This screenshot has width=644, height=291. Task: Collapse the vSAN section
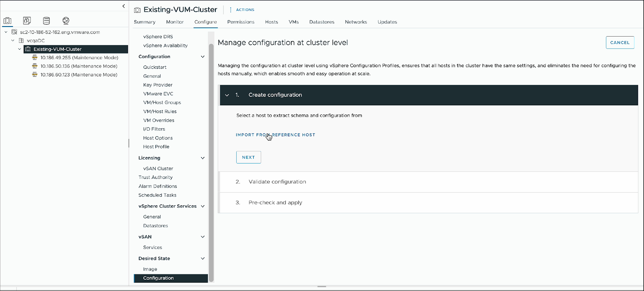click(202, 237)
